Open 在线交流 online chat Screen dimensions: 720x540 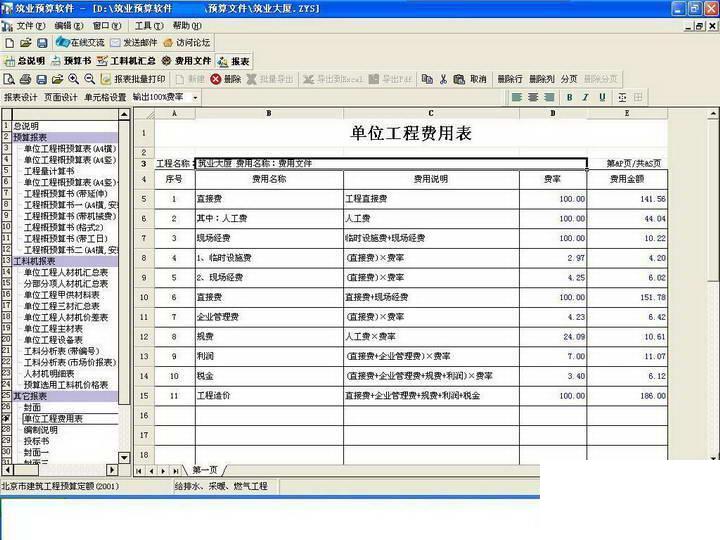(80, 43)
